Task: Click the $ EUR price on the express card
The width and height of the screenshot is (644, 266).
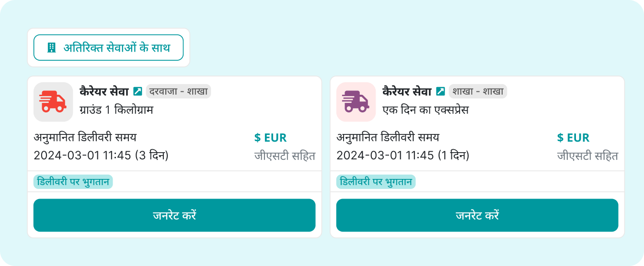Action: 573,138
